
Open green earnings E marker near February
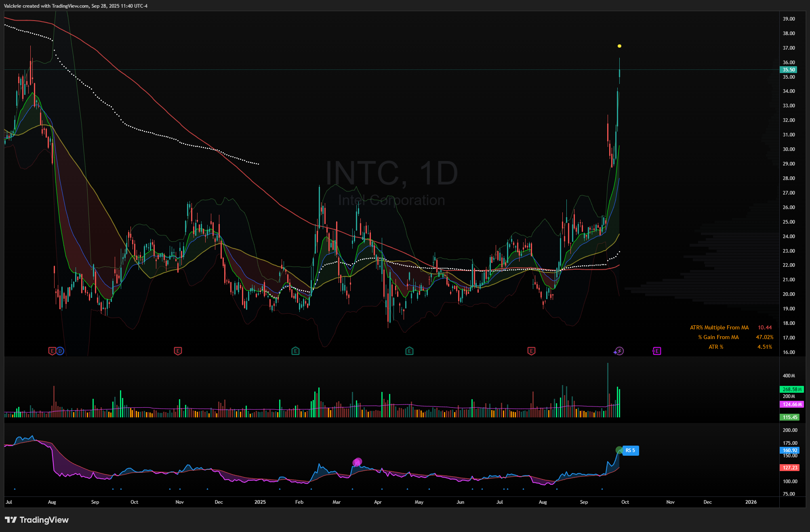[295, 351]
